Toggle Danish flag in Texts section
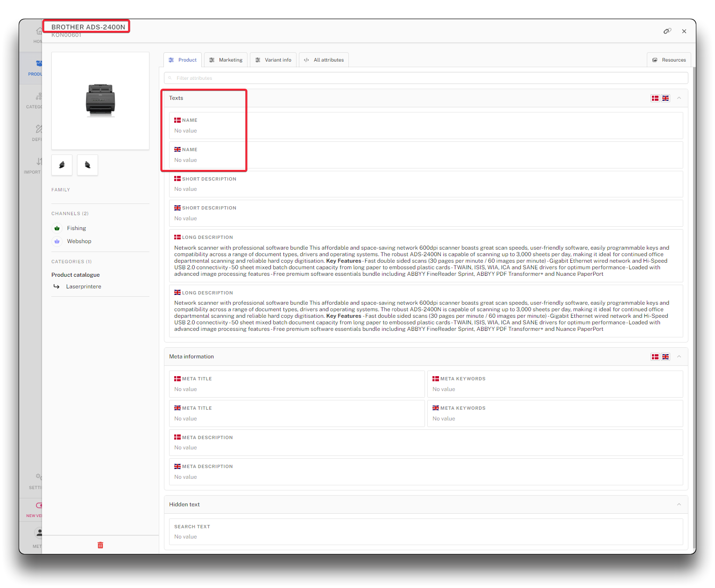This screenshot has height=588, width=715. coord(655,98)
